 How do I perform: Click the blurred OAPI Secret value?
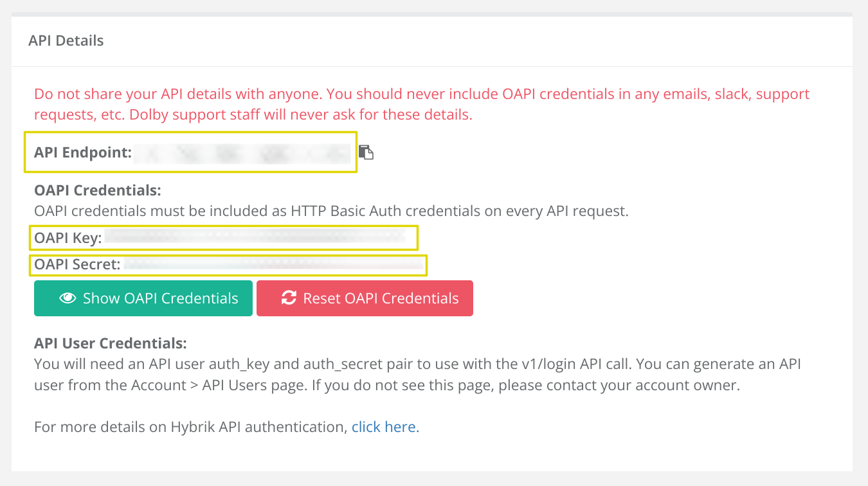(x=273, y=264)
